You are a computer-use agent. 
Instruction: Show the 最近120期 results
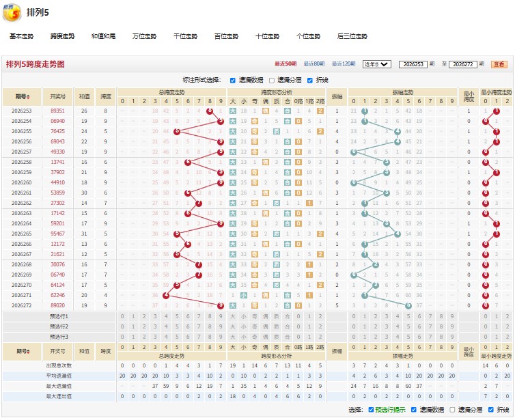click(344, 64)
